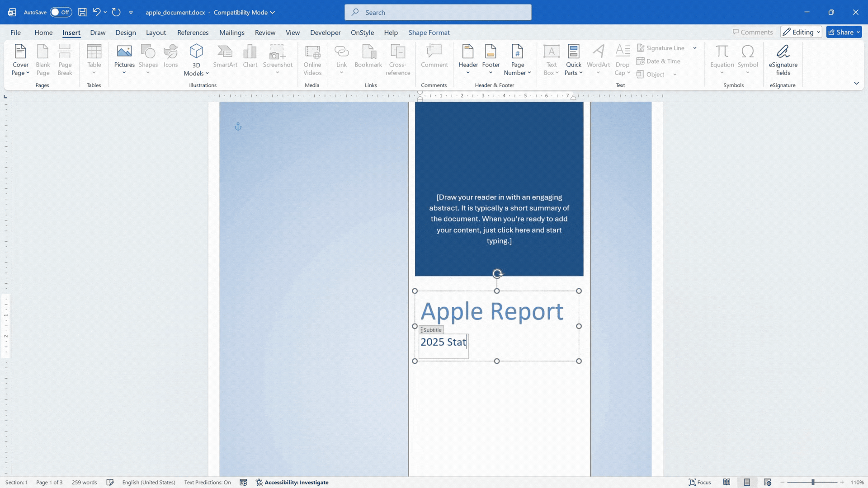Insert a Cross-reference
The height and width of the screenshot is (488, 868).
tap(398, 60)
